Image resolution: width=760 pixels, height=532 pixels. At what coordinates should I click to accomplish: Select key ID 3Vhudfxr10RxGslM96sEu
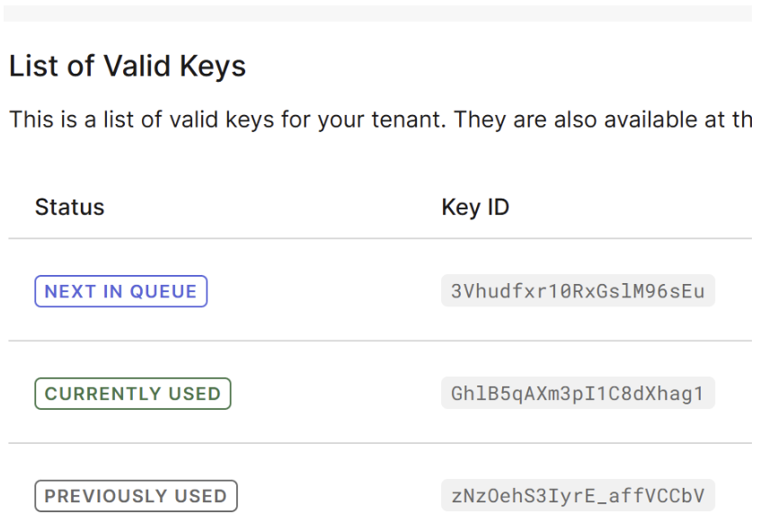[577, 291]
